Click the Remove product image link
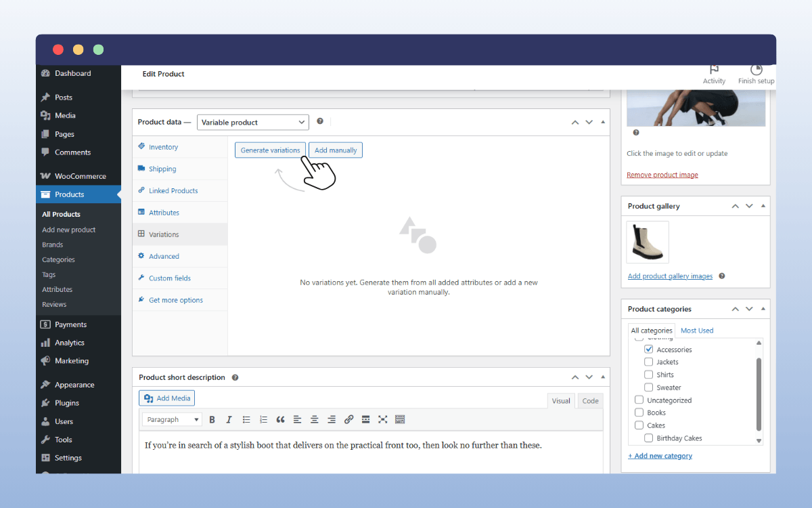This screenshot has height=508, width=812. [662, 175]
